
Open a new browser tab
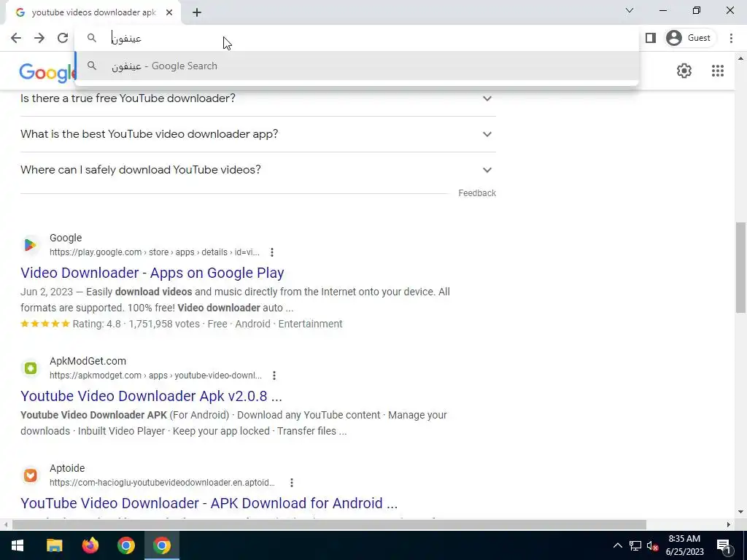197,12
